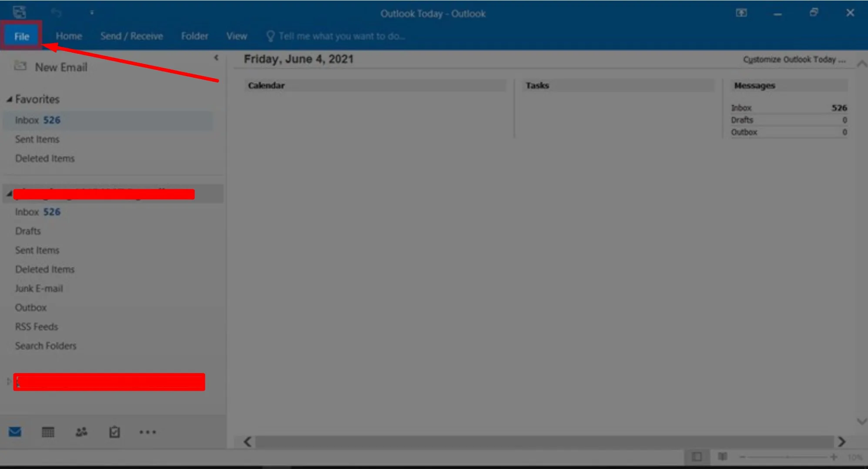Viewport: 868px width, 469px height.
Task: Click the Undo icon in Quick Access toolbar
Action: 56,13
